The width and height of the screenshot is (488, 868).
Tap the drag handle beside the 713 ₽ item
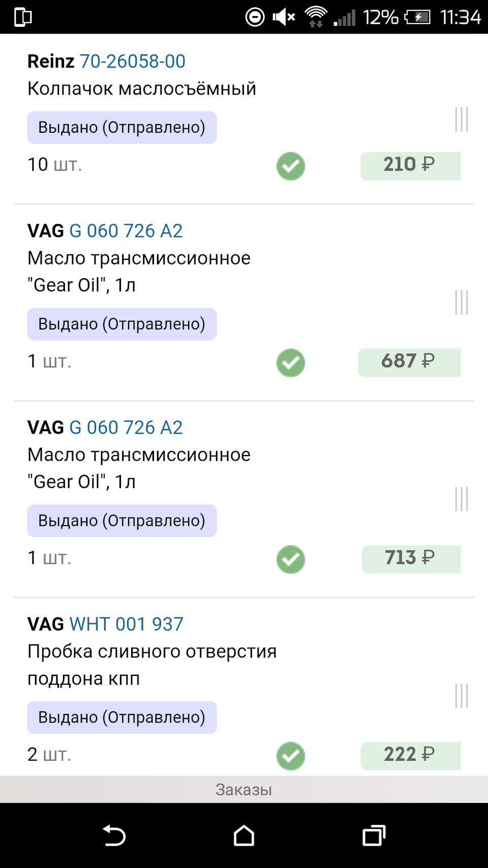point(461,499)
